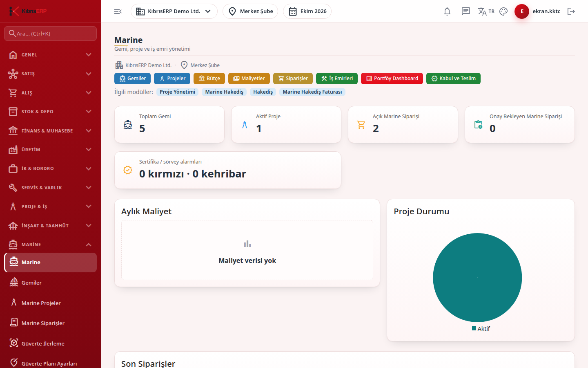The height and width of the screenshot is (368, 588).
Task: Click the Portföy Dashboard button
Action: pyautogui.click(x=392, y=79)
